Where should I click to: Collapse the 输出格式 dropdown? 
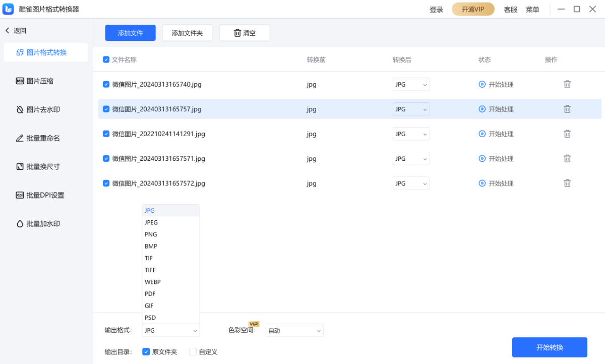(171, 330)
